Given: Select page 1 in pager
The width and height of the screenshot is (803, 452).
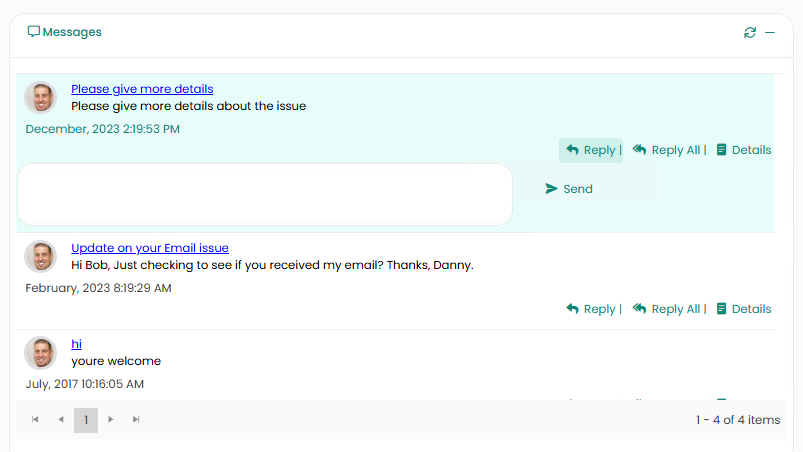Looking at the screenshot, I should pos(86,420).
